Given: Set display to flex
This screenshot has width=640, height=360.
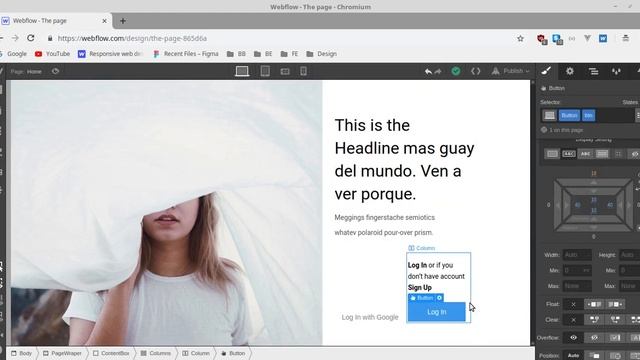Looking at the screenshot, I should pyautogui.click(x=602, y=154).
